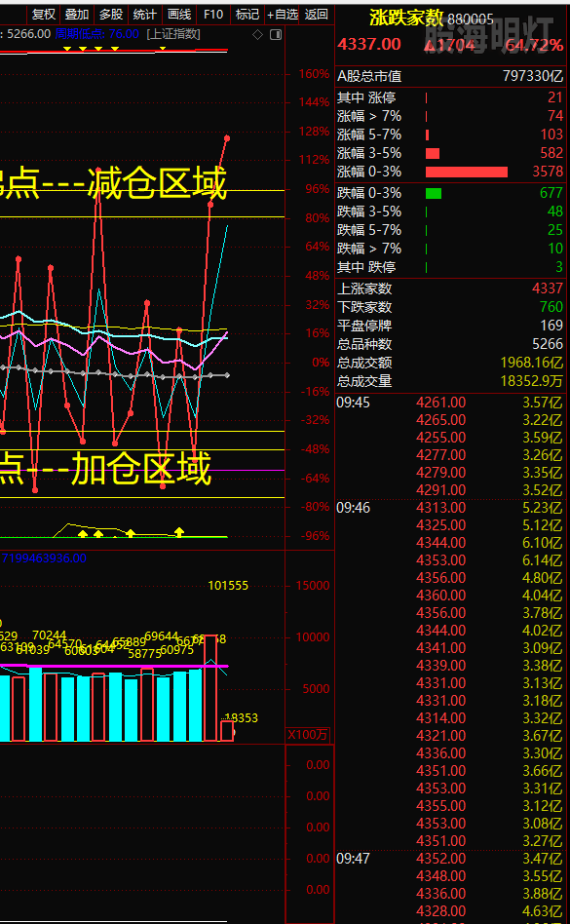
Task: Open the 复权 toolbar option
Action: point(44,15)
